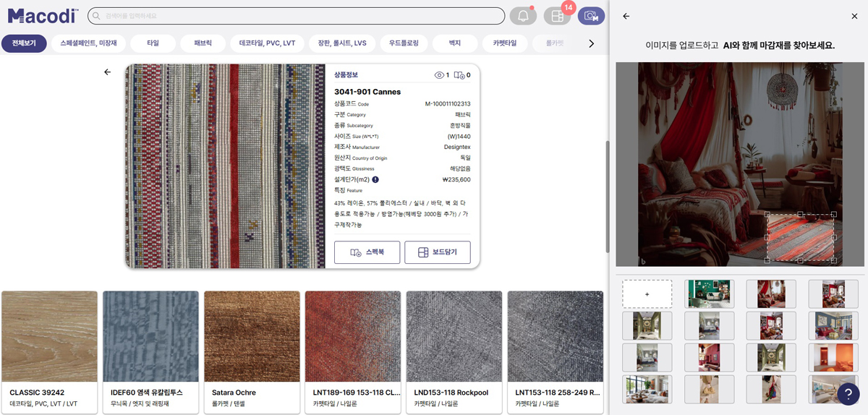
Task: Close the AI image search panel
Action: 854,16
